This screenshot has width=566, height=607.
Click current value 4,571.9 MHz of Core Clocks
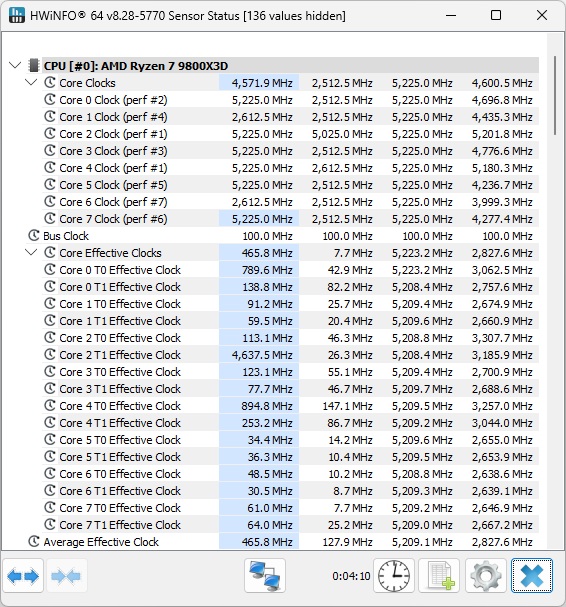[262, 83]
